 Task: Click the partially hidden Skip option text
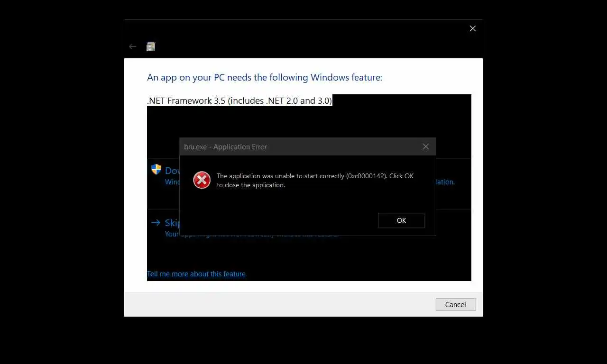172,223
